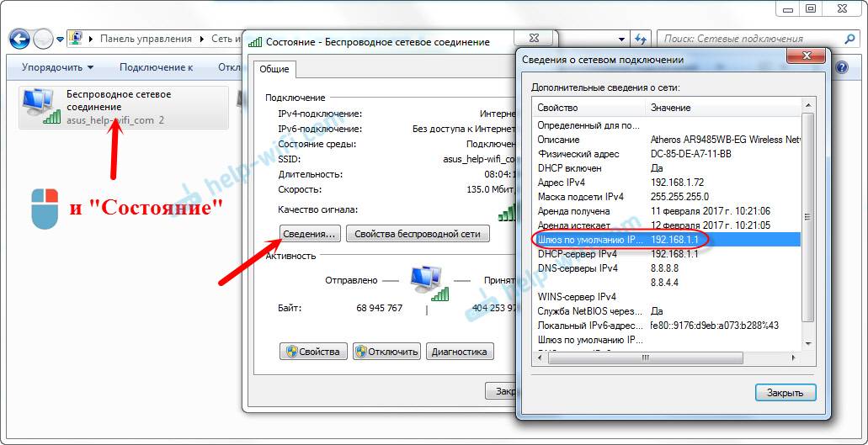Click the refresh icon beside the address bar
This screenshot has width=868, height=445.
pyautogui.click(x=642, y=39)
